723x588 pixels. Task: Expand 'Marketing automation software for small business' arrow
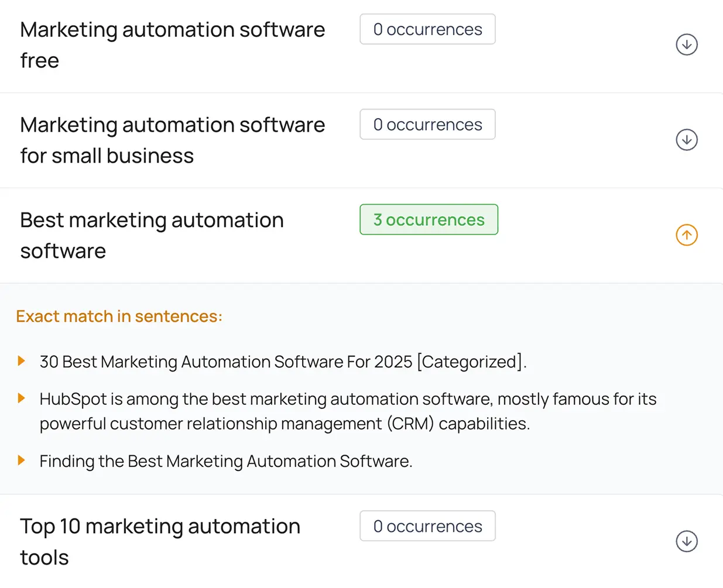pyautogui.click(x=686, y=140)
